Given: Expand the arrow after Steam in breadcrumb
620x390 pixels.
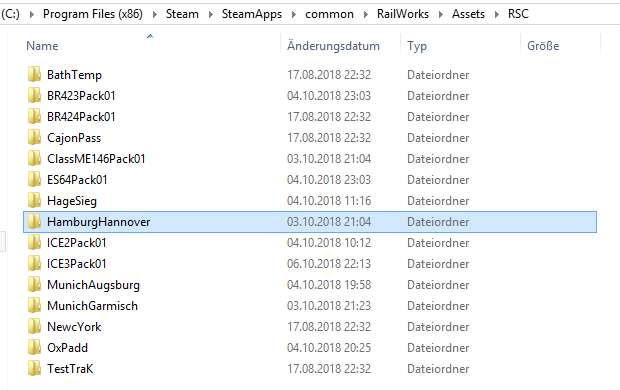Looking at the screenshot, I should click(210, 14).
